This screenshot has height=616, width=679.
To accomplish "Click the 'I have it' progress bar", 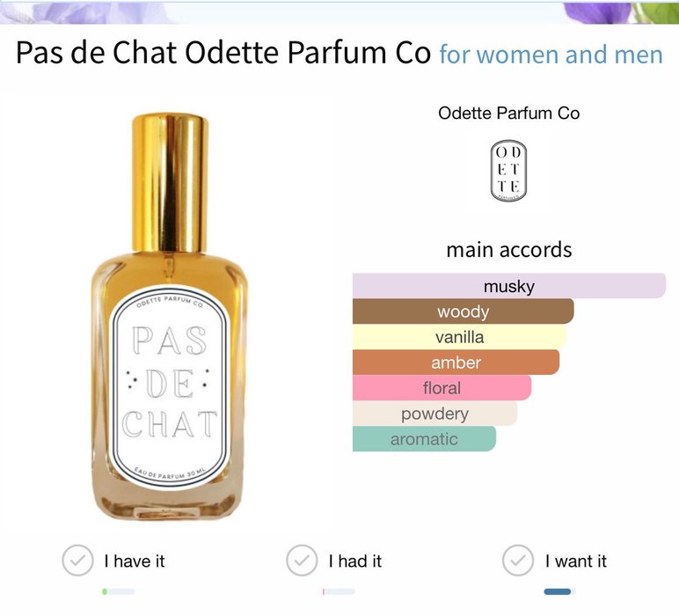I will coord(118,591).
